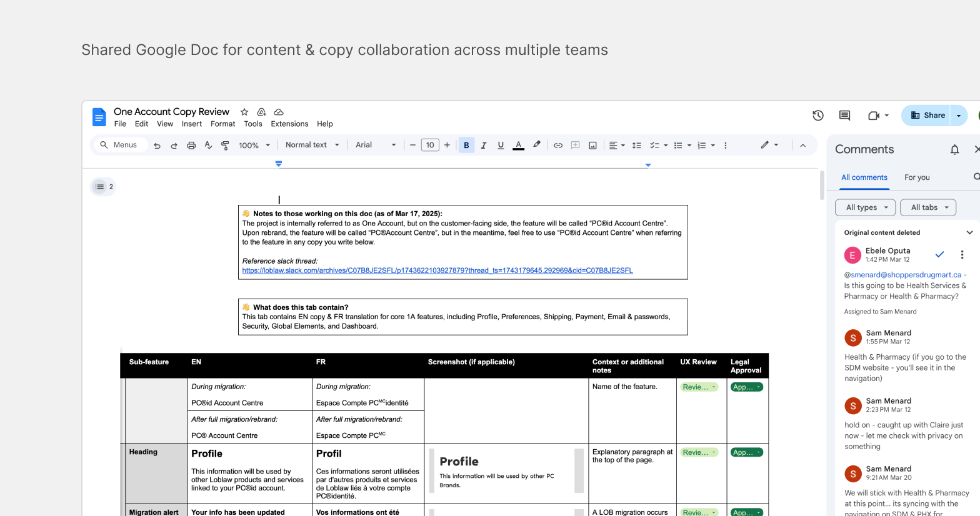Screen dimensions: 980x516
Task: Open the checklist menu dropdown
Action: tap(659, 145)
